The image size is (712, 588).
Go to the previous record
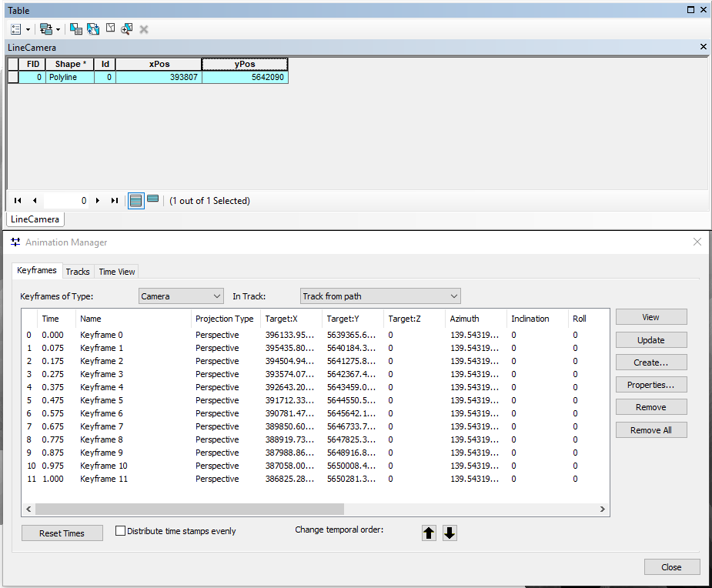(x=35, y=201)
